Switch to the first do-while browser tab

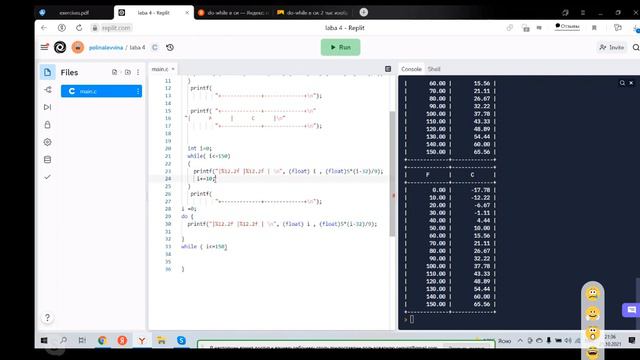[234, 13]
